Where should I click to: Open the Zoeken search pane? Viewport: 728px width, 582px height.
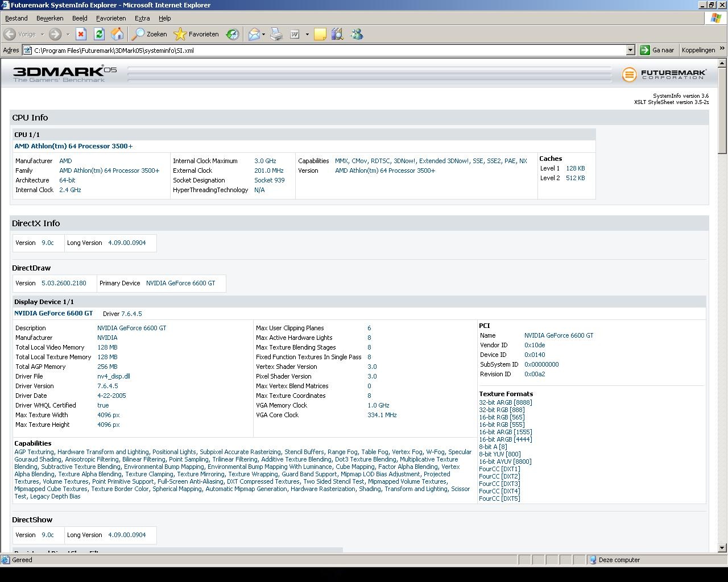coord(150,34)
